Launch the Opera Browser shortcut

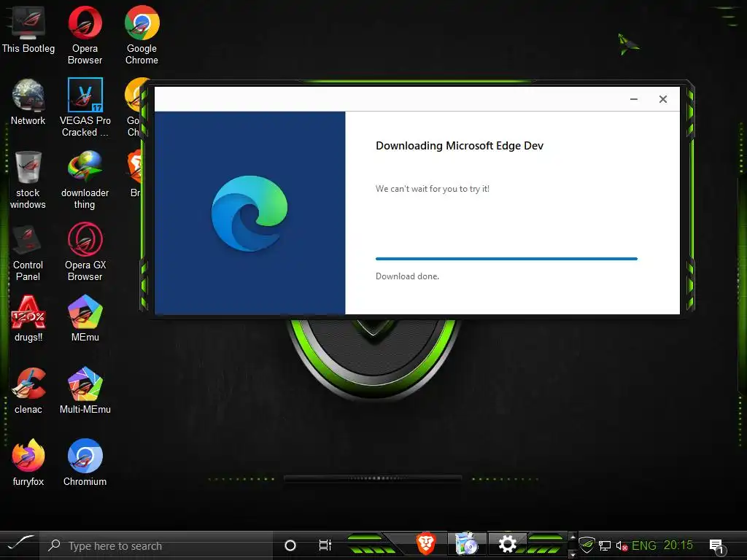click(x=85, y=34)
